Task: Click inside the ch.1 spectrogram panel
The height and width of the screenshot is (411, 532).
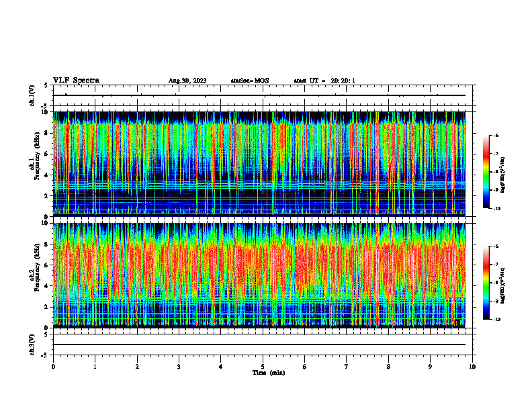Action: click(259, 164)
